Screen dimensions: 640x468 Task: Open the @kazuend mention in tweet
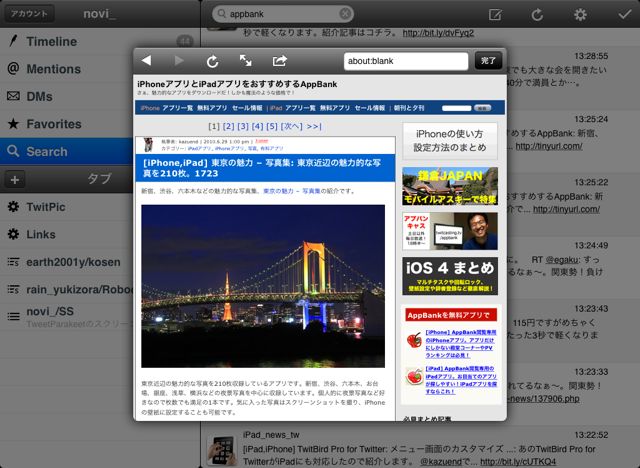pos(440,461)
